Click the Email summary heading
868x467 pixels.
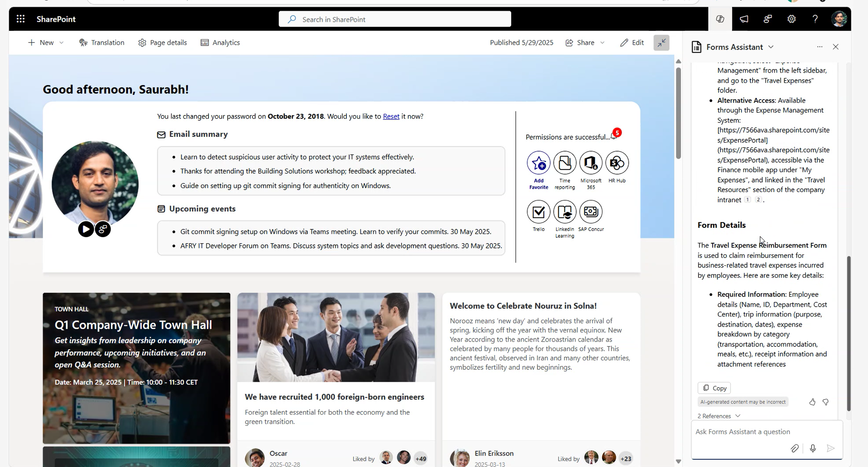198,134
